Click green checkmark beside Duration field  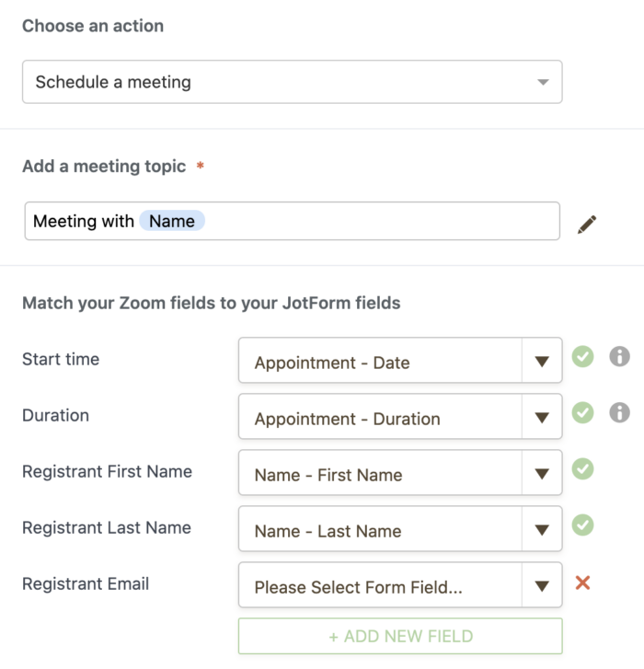coord(582,412)
